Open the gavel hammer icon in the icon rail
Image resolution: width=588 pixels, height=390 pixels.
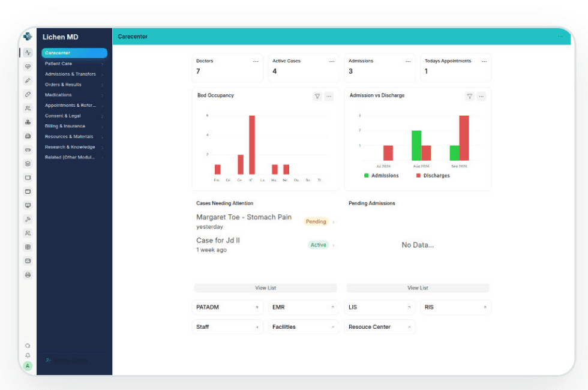[28, 219]
